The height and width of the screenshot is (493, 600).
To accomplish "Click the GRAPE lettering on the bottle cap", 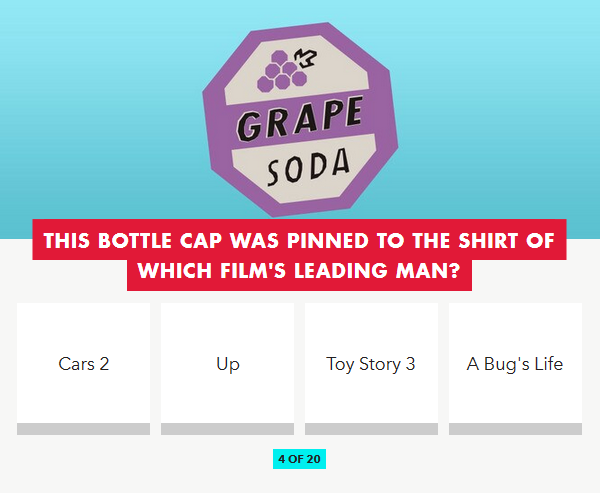I will (x=300, y=119).
